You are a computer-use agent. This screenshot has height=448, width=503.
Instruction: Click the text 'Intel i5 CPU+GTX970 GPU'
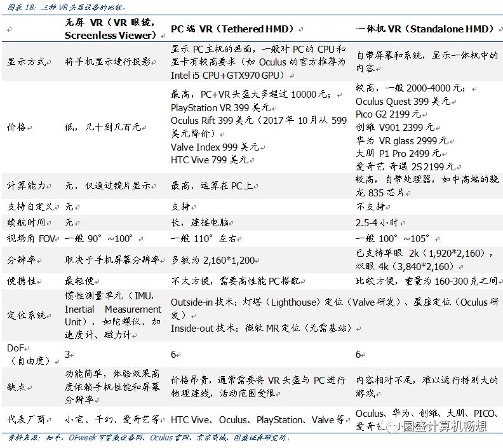coord(225,76)
